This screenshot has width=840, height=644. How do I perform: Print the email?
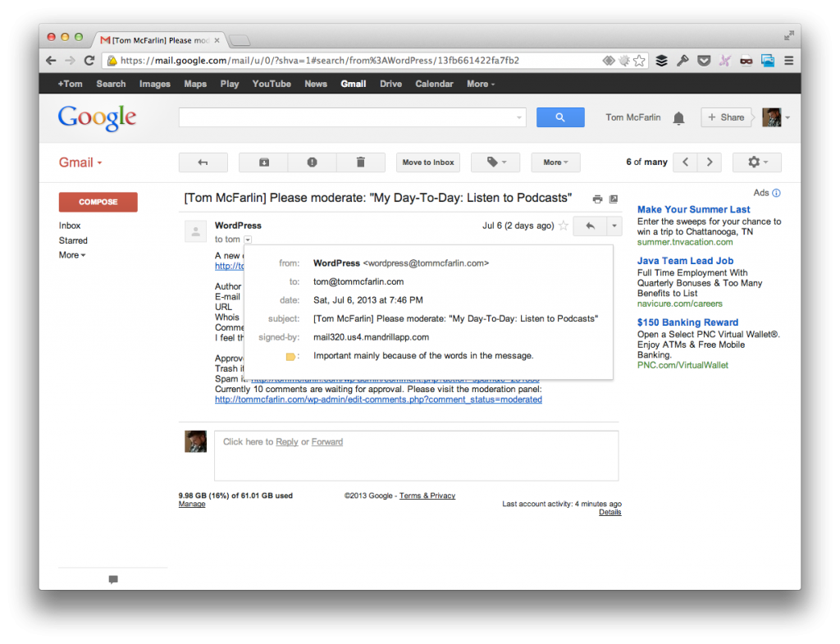(597, 199)
